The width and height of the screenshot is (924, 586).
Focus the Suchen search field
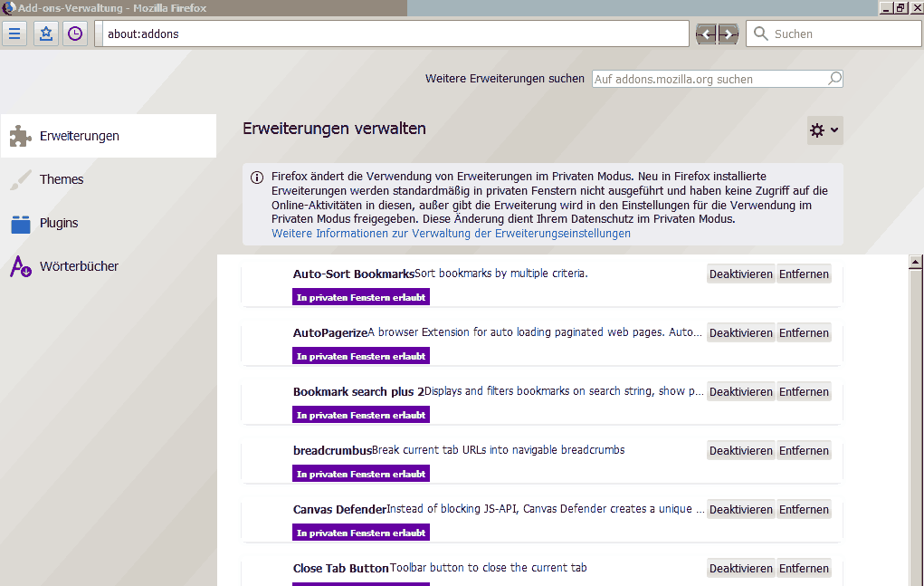pyautogui.click(x=834, y=34)
